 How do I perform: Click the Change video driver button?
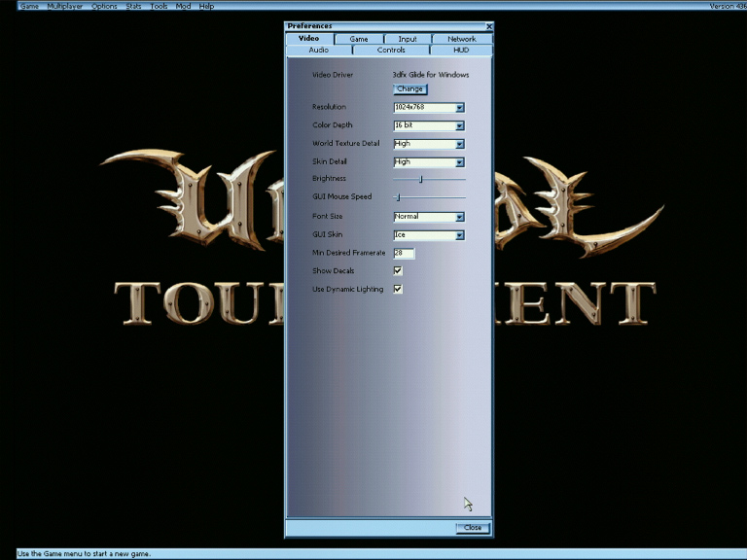click(410, 89)
